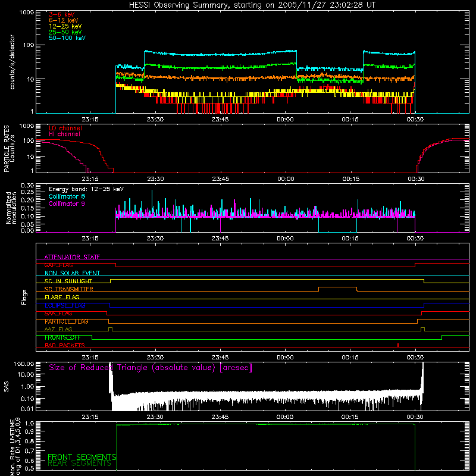This screenshot has height=476, width=476.
Task: Click the yellow 12-25 keV legend entry
Action: pyautogui.click(x=65, y=26)
